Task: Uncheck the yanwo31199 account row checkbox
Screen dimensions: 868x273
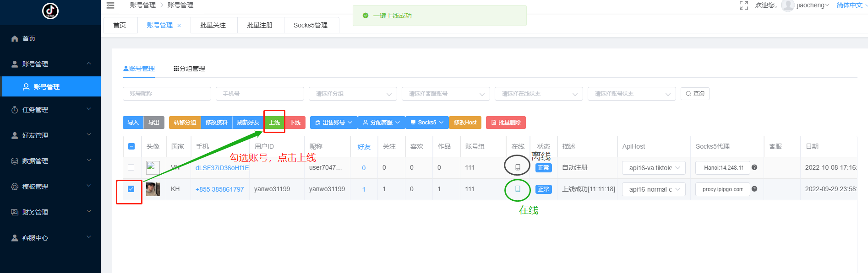Action: pos(131,189)
